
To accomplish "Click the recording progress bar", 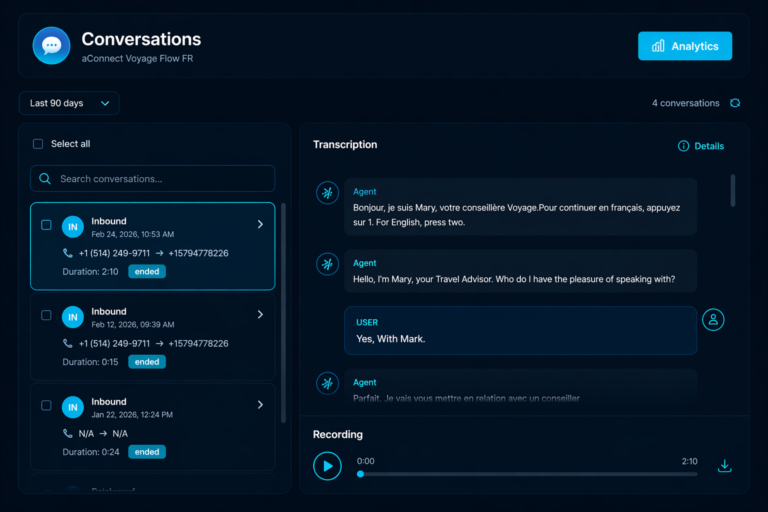I will click(x=527, y=474).
